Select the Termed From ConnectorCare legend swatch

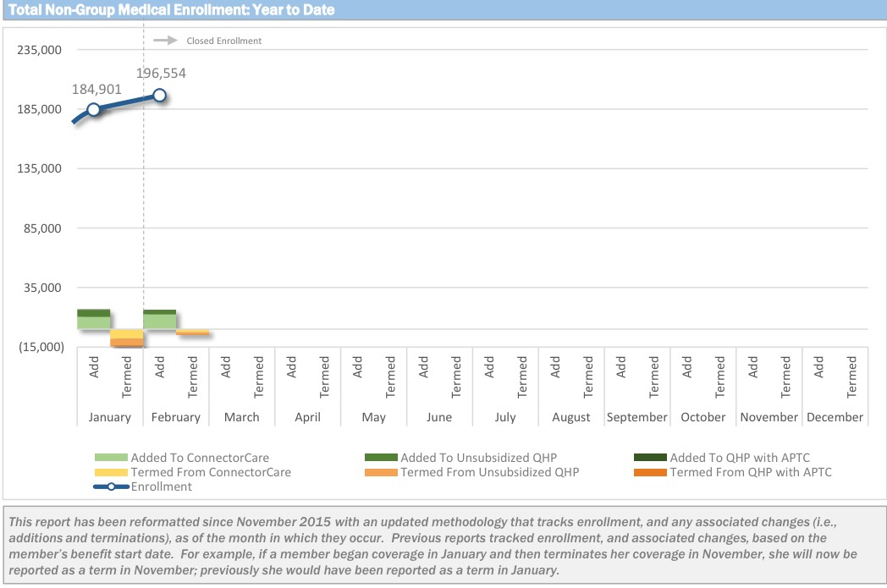tap(111, 472)
